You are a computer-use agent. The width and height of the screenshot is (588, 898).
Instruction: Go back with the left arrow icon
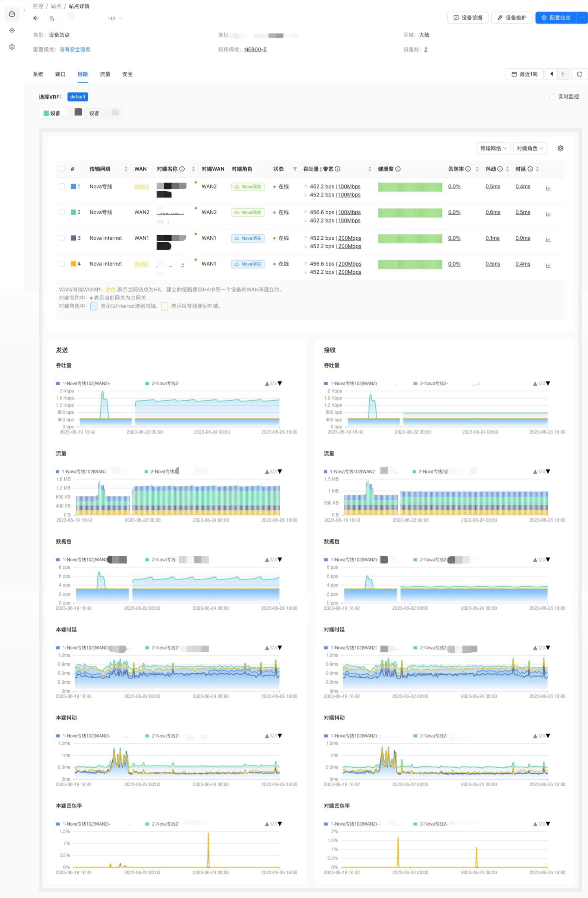click(36, 18)
